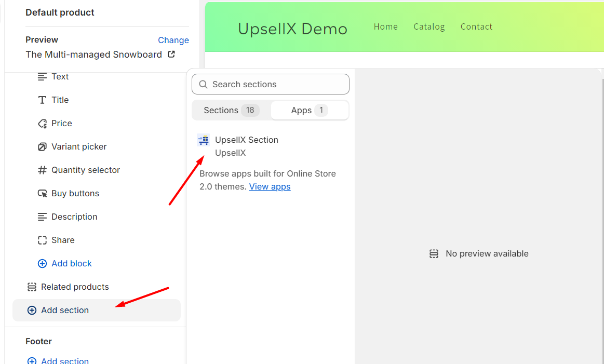604x364 pixels.
Task: Open Home in the store navigation
Action: pyautogui.click(x=385, y=26)
